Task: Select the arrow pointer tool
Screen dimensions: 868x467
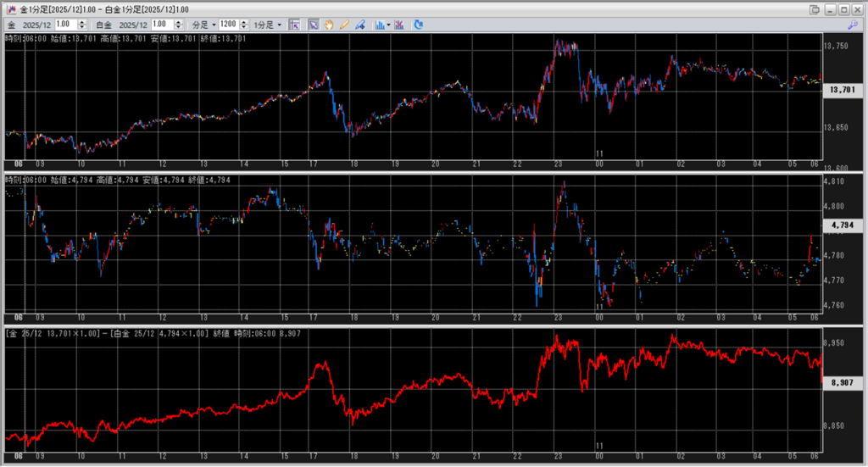Action: (x=314, y=25)
